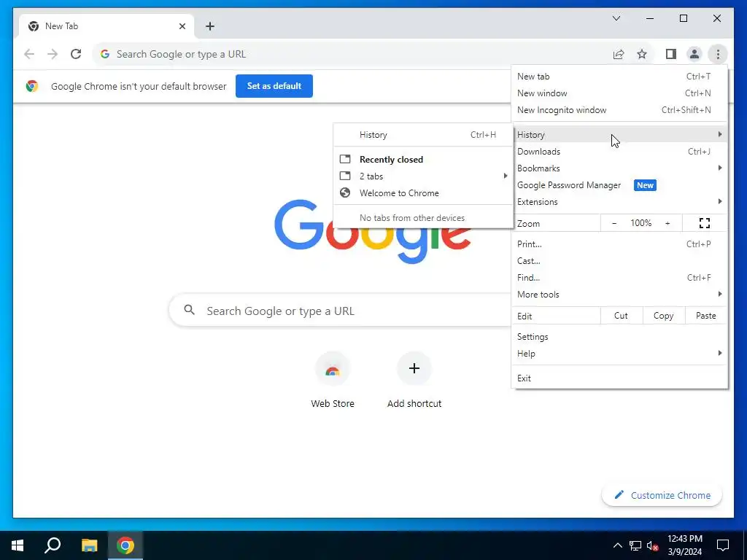Click the Customize Chrome button
Viewport: 747px width, 560px height.
click(662, 495)
